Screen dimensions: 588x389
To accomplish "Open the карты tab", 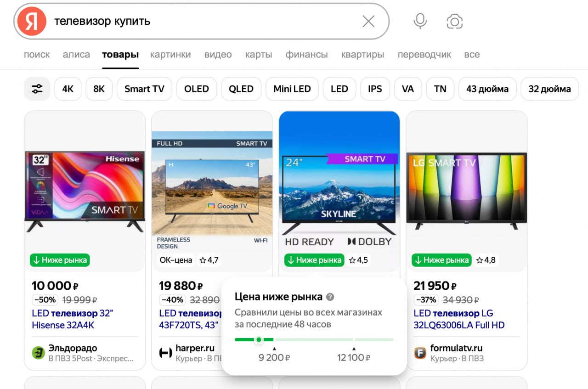I will (259, 55).
